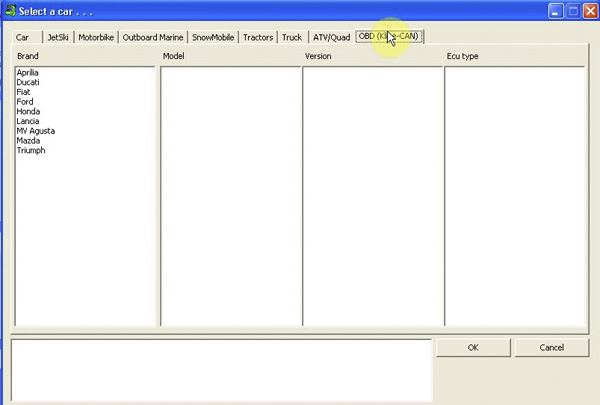This screenshot has width=600, height=405.
Task: Switch to the ATV/Quad tab
Action: click(331, 37)
